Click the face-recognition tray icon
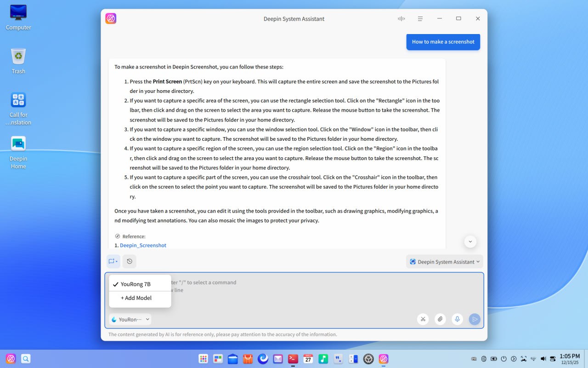The width and height of the screenshot is (588, 368). (x=524, y=359)
